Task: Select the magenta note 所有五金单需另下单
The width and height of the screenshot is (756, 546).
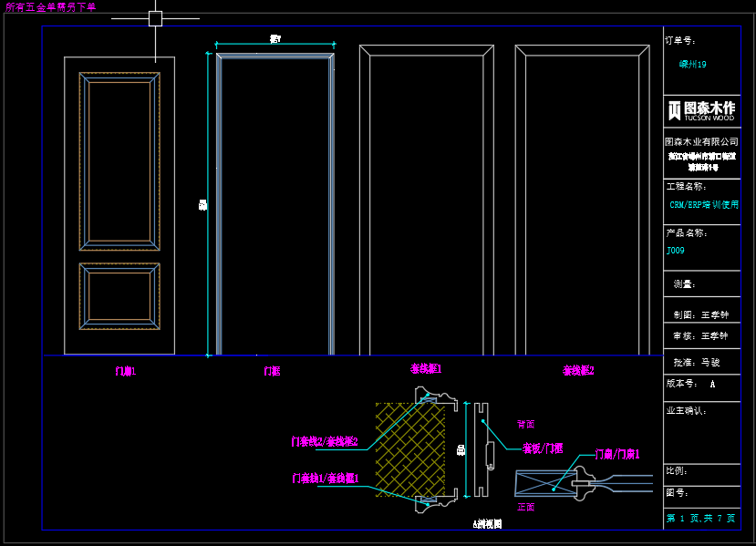Action: tap(50, 6)
